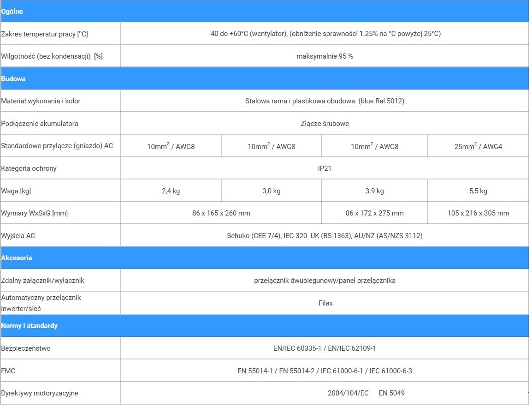The width and height of the screenshot is (532, 407).
Task: Click the 'Materiał wykonania i kolor' label
Action: point(41,101)
